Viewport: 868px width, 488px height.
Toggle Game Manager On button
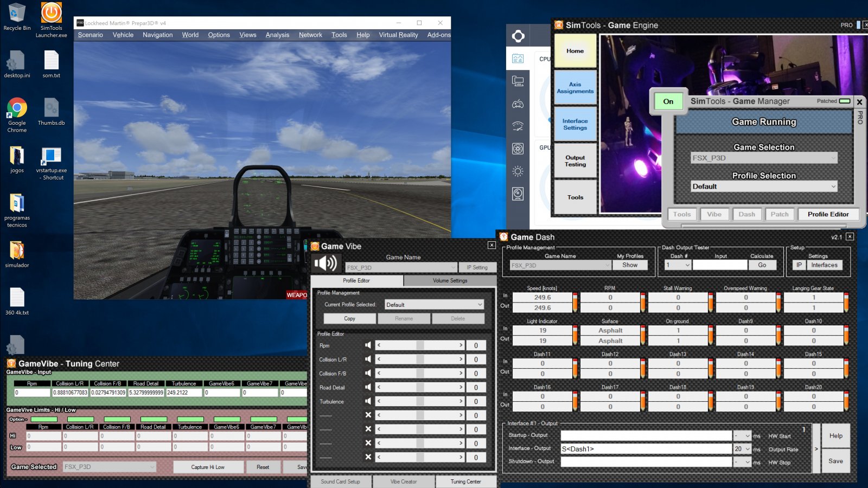click(668, 101)
